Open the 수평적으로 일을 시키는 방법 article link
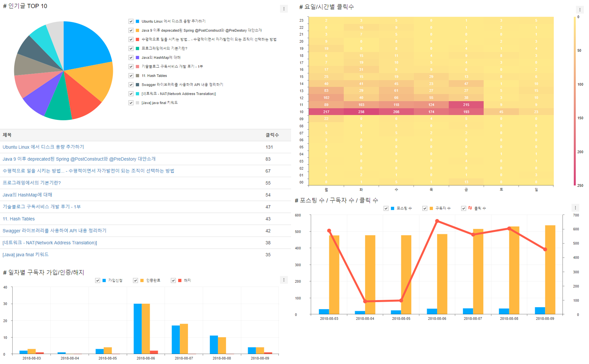589x364 pixels. [88, 171]
